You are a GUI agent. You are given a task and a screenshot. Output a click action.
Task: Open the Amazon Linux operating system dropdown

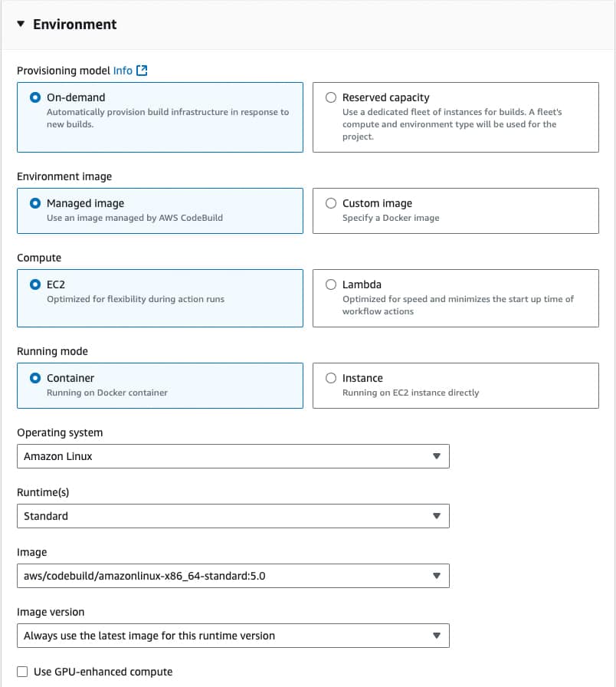pyautogui.click(x=233, y=456)
